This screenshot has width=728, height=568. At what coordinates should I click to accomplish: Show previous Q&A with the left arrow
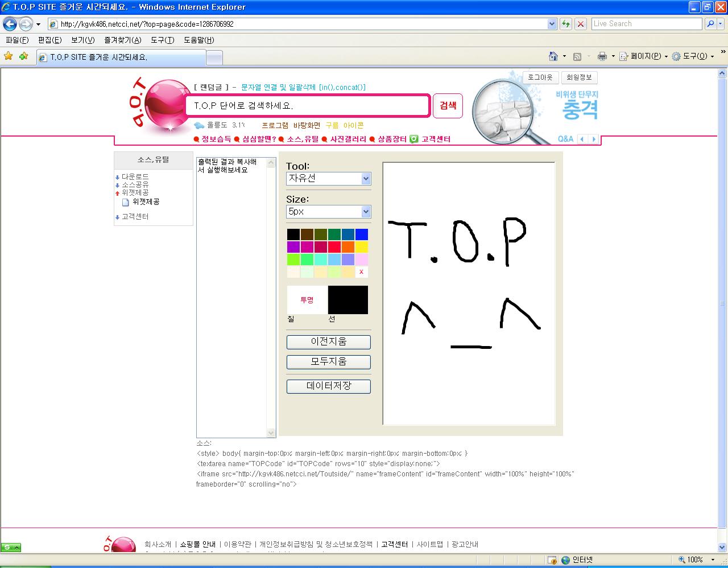[582, 139]
